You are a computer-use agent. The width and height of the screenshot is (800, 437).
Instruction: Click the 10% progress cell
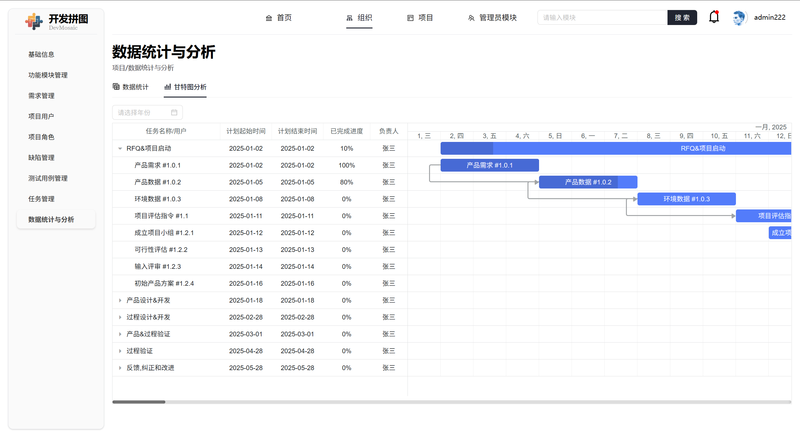pyautogui.click(x=346, y=148)
